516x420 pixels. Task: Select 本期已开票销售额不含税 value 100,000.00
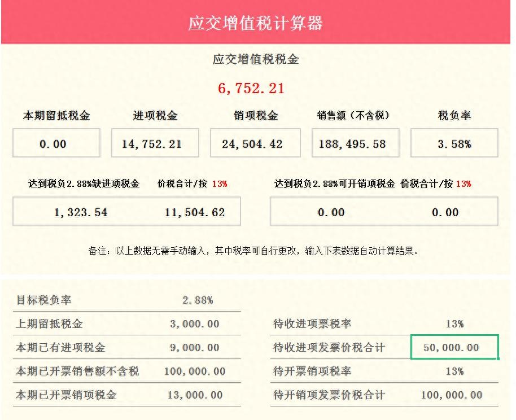195,371
